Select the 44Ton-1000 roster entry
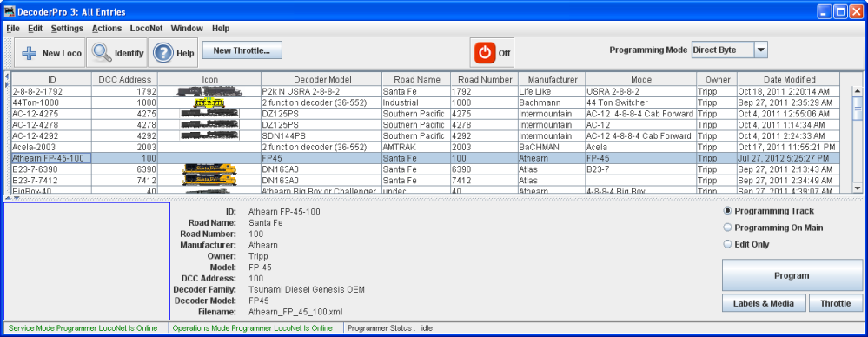 point(426,102)
